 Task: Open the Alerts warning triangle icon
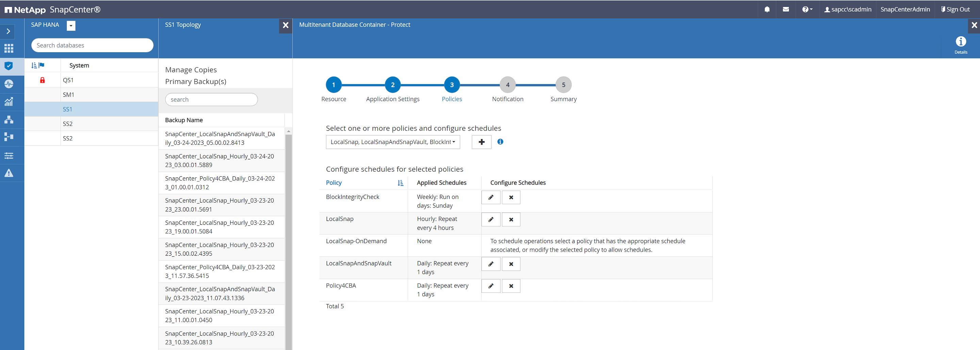pyautogui.click(x=9, y=173)
